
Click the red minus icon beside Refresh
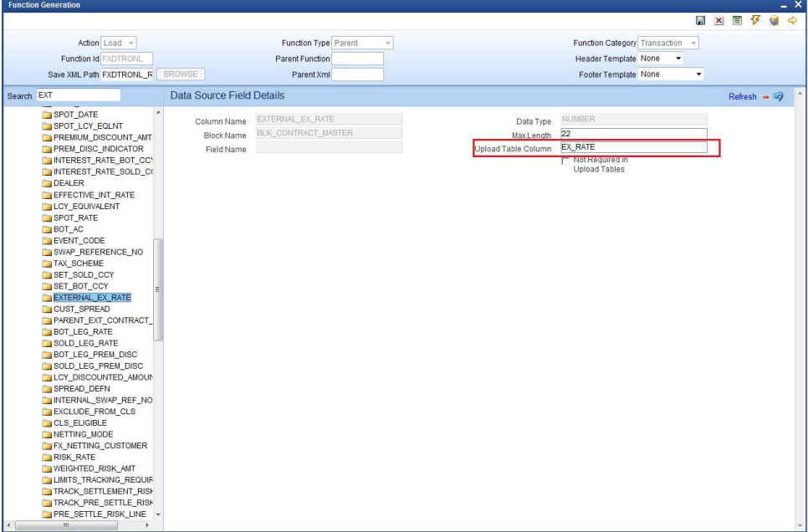[765, 97]
